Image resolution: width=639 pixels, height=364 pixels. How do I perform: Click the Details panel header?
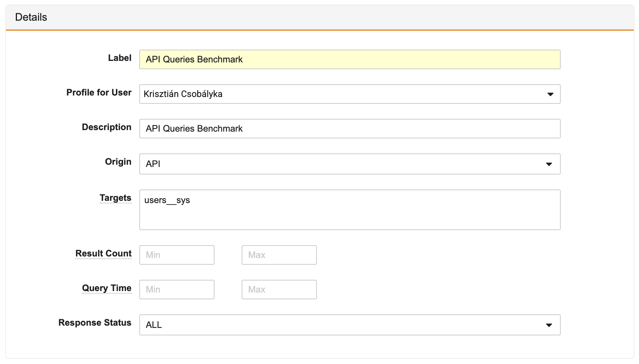click(31, 17)
